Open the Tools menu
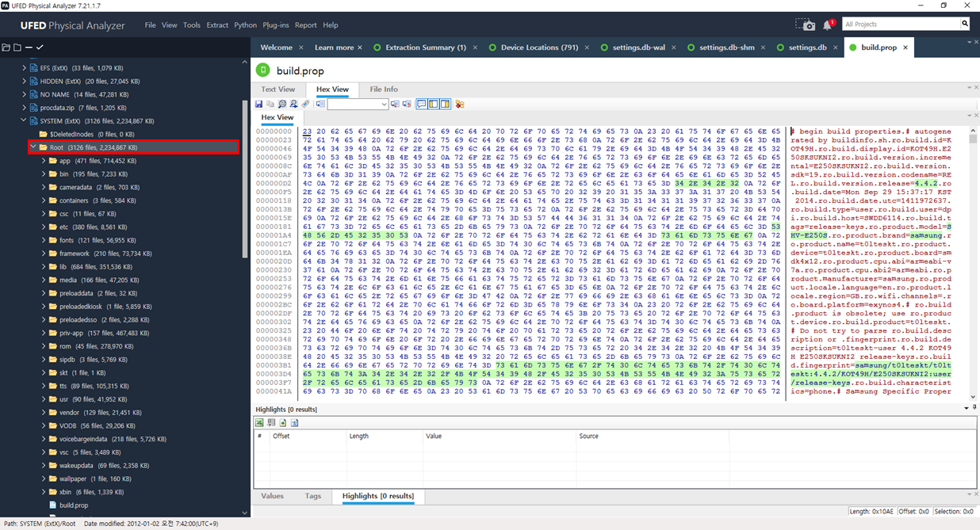This screenshot has height=530, width=980. click(192, 25)
